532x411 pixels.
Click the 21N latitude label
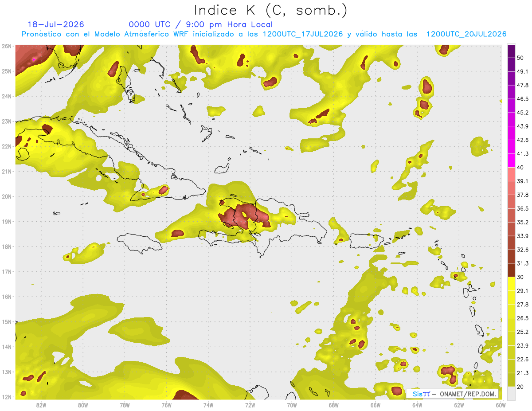coord(6,171)
